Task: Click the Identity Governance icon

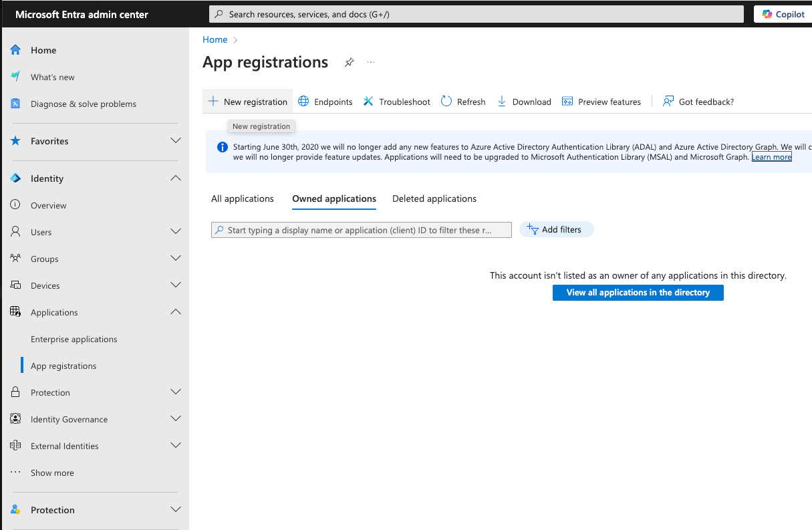Action: [15, 419]
